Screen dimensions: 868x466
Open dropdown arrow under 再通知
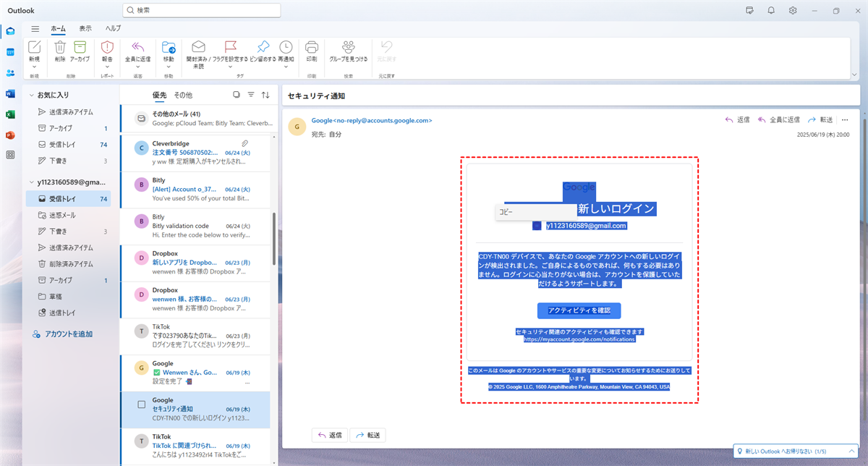click(x=286, y=67)
